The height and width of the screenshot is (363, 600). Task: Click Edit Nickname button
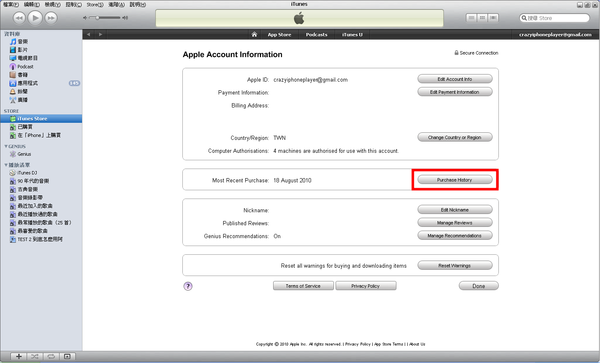(x=455, y=210)
